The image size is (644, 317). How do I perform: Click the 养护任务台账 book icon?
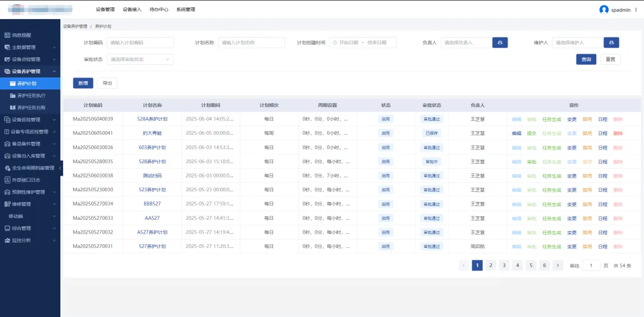point(13,108)
